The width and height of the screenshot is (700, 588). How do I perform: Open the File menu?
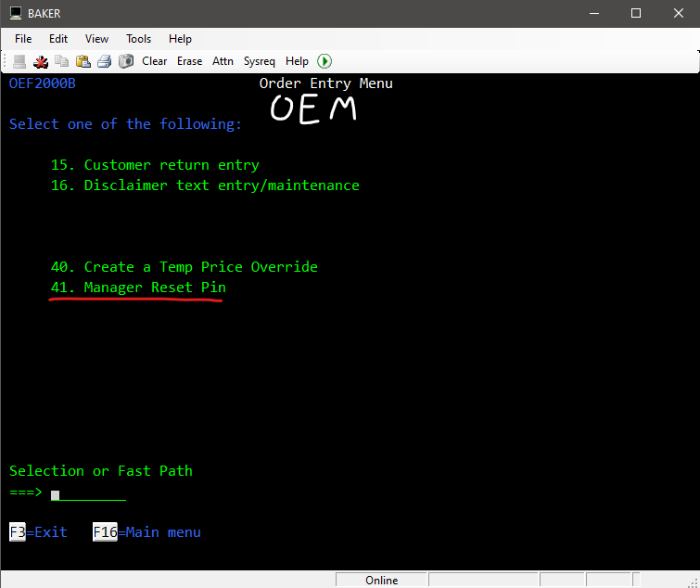coord(23,39)
